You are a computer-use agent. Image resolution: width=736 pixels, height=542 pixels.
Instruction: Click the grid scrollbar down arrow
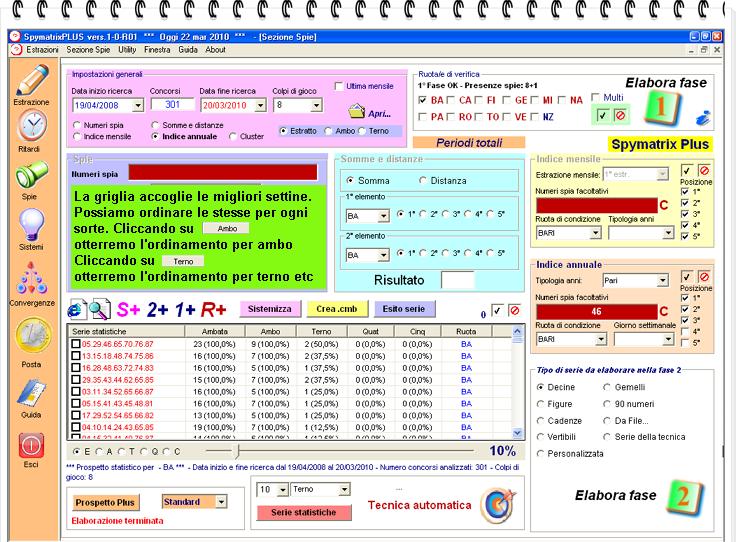click(x=517, y=433)
